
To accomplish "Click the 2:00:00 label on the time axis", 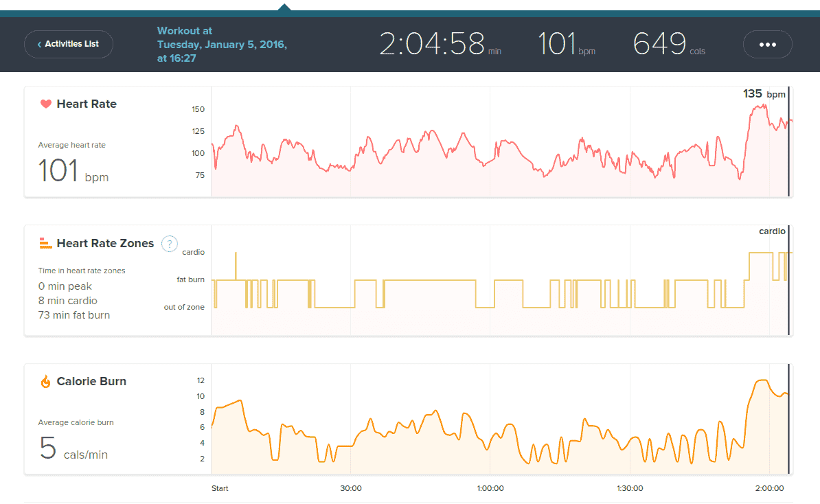I will point(768,488).
